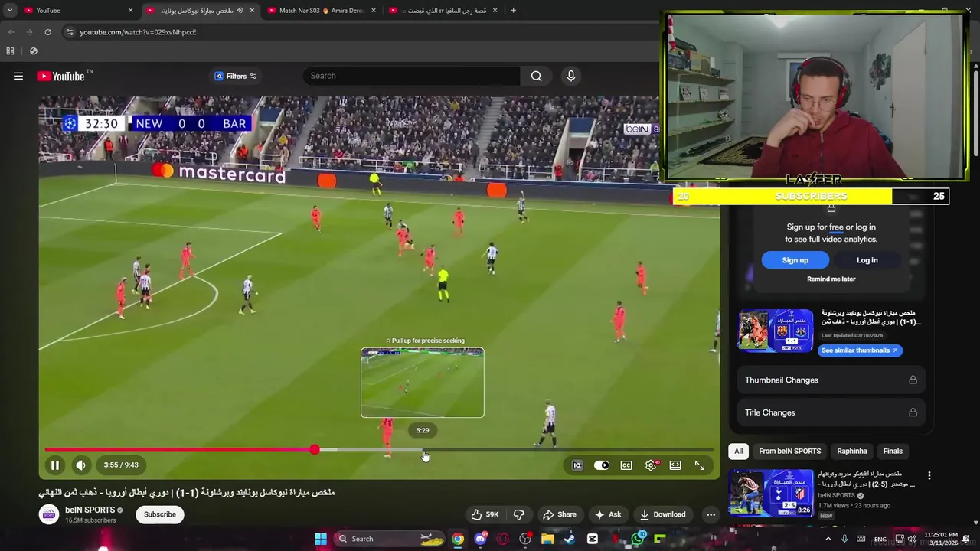Share the video
This screenshot has height=551, width=980.
[558, 514]
